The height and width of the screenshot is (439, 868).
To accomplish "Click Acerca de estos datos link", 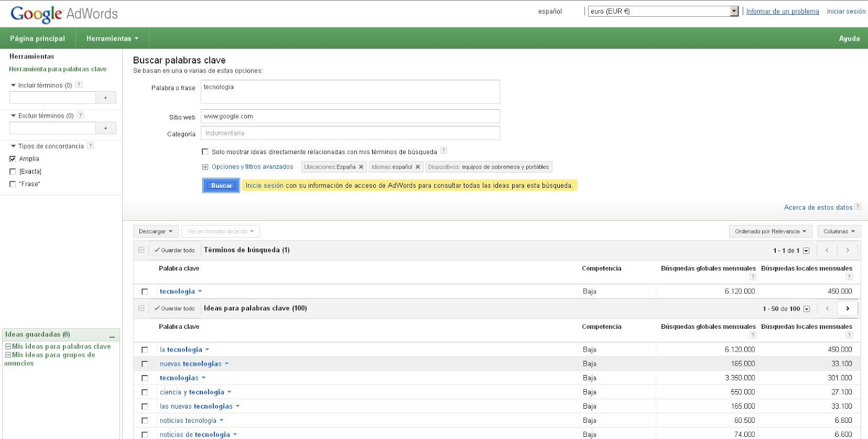I will click(x=818, y=207).
